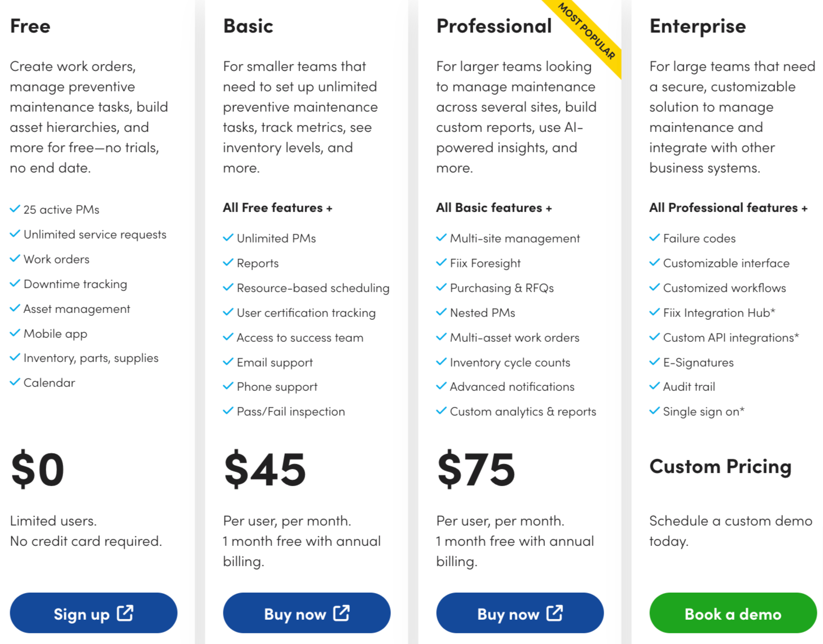823x644 pixels.
Task: Click the checkmark beside Single sign on
Action: 655,411
